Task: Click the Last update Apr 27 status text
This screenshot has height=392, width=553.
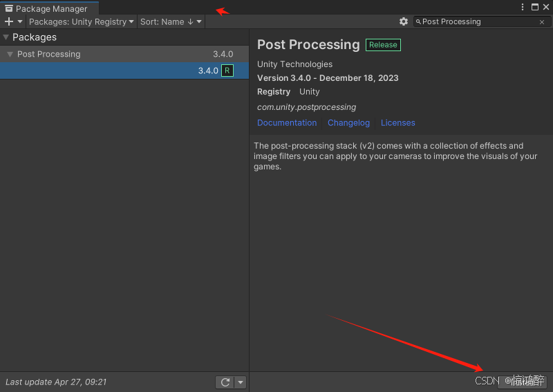Action: click(x=56, y=382)
